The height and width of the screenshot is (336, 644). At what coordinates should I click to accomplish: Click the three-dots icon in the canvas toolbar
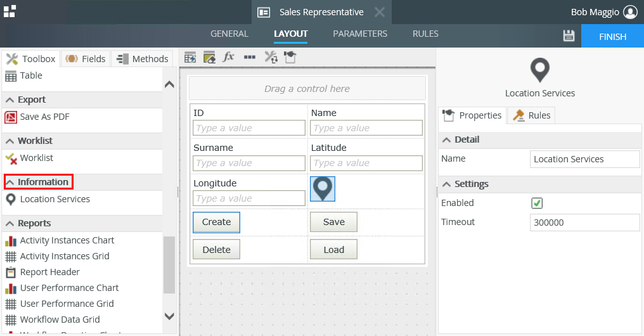(x=250, y=57)
